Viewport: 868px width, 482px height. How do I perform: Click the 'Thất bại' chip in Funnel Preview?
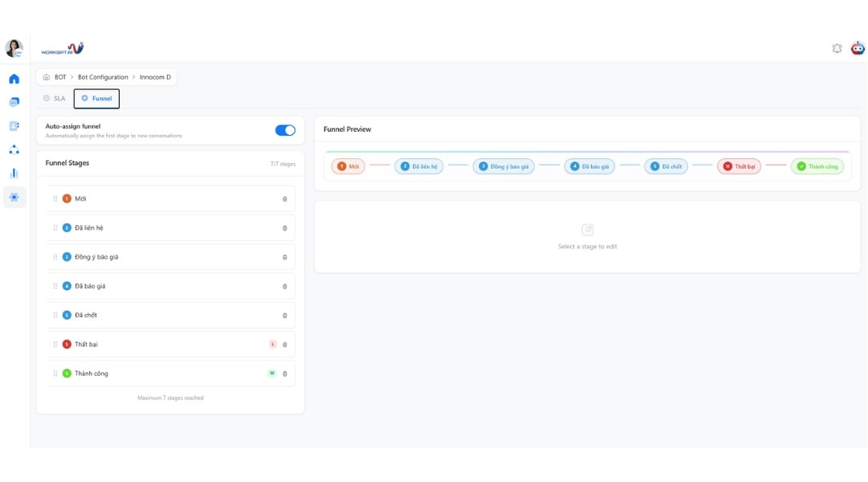coord(739,166)
